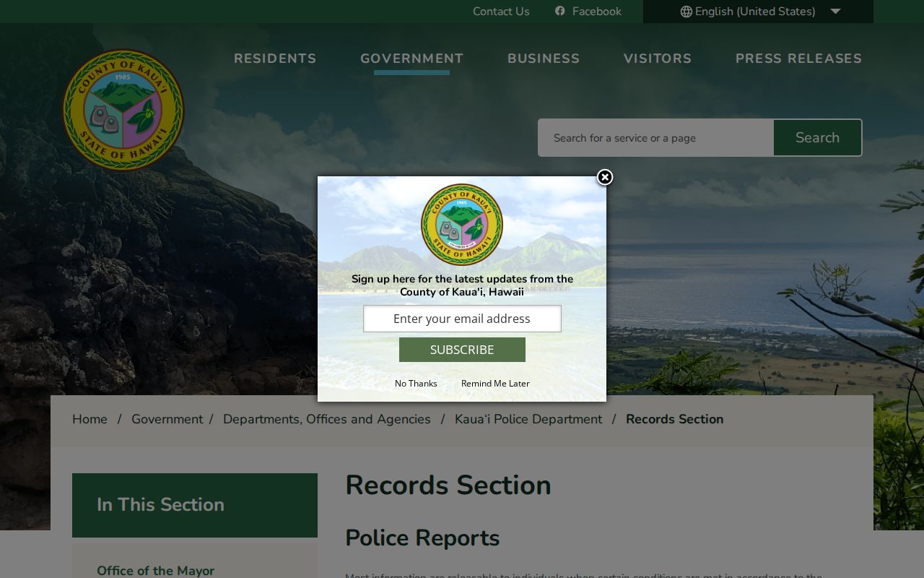924x578 pixels.
Task: Click the Subscribe button
Action: (462, 350)
